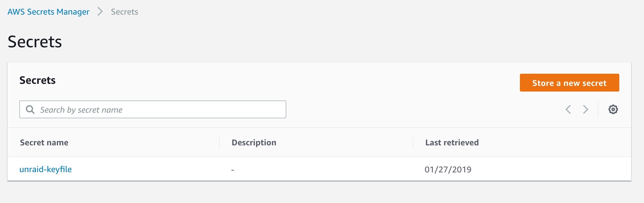Click the Last retrieved column header
644x203 pixels.
click(452, 143)
